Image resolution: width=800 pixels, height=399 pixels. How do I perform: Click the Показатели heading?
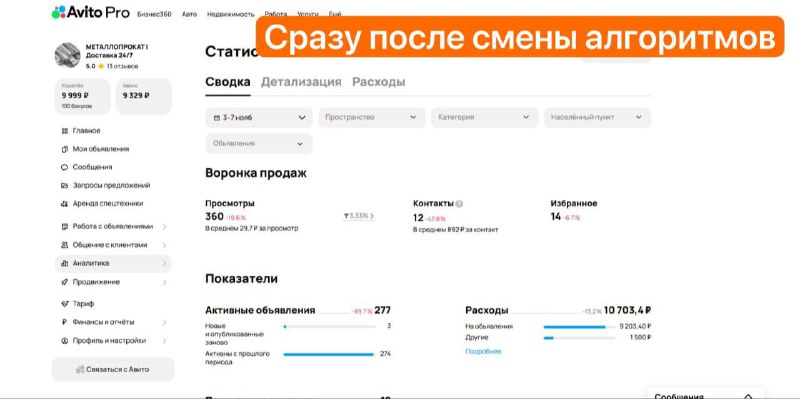coord(241,279)
